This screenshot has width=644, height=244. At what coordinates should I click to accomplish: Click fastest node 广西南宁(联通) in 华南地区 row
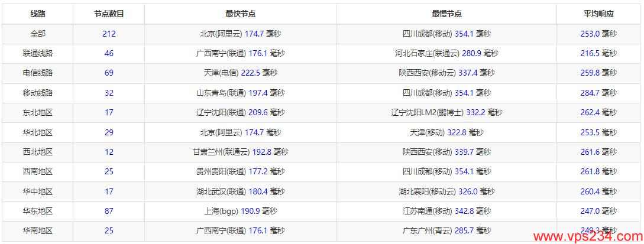click(x=241, y=231)
